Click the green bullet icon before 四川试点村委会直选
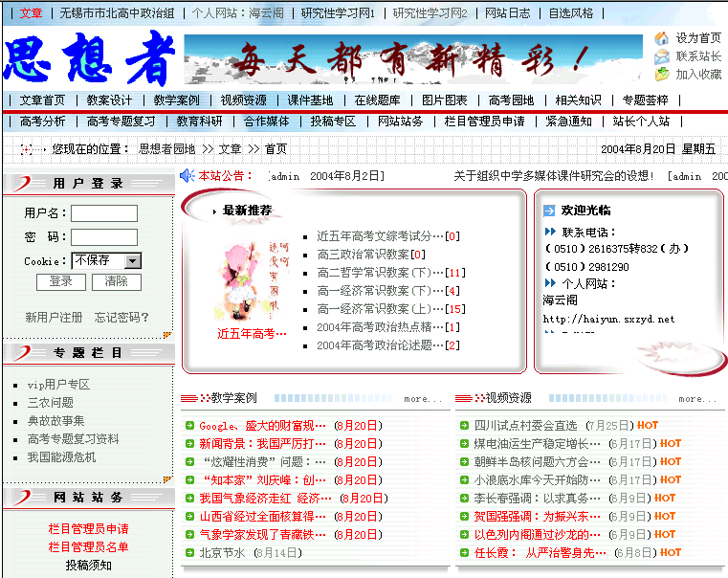This screenshot has width=728, height=578. point(465,426)
